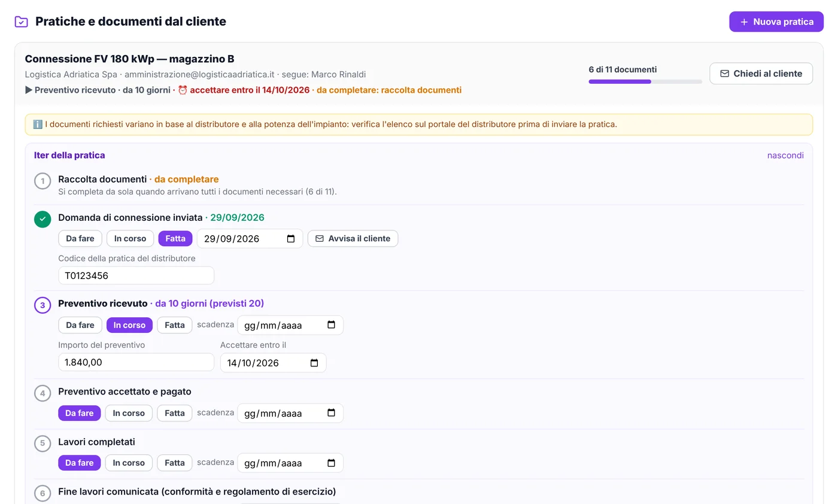Open calendar picker for 29/09/2026 date
This screenshot has height=504, width=838.
point(291,238)
